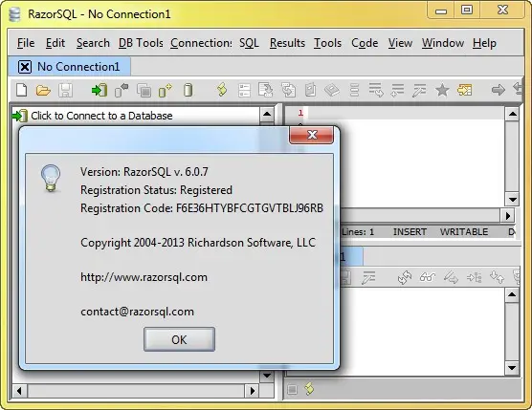The width and height of the screenshot is (532, 410).
Task: Click the export document with arrow icon
Action: 265,90
